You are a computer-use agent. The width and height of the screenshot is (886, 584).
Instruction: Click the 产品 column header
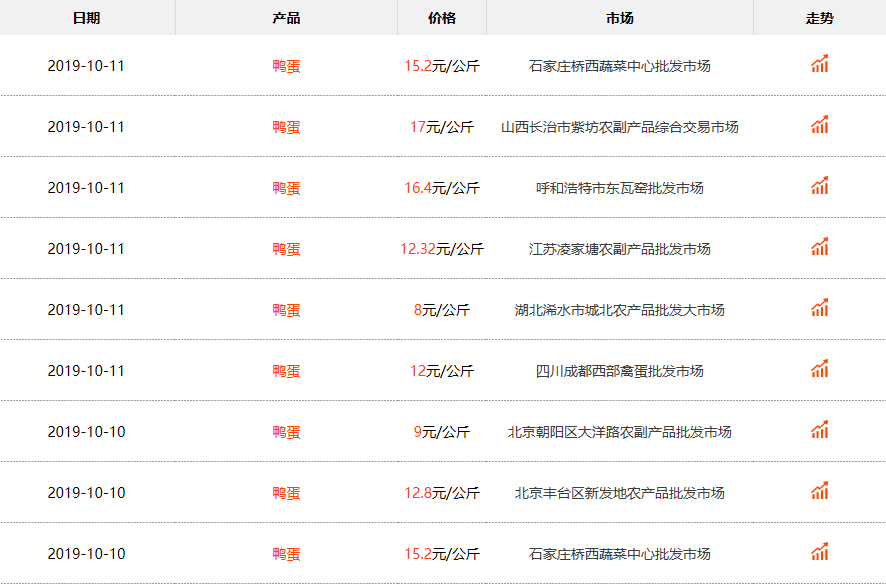coord(286,18)
